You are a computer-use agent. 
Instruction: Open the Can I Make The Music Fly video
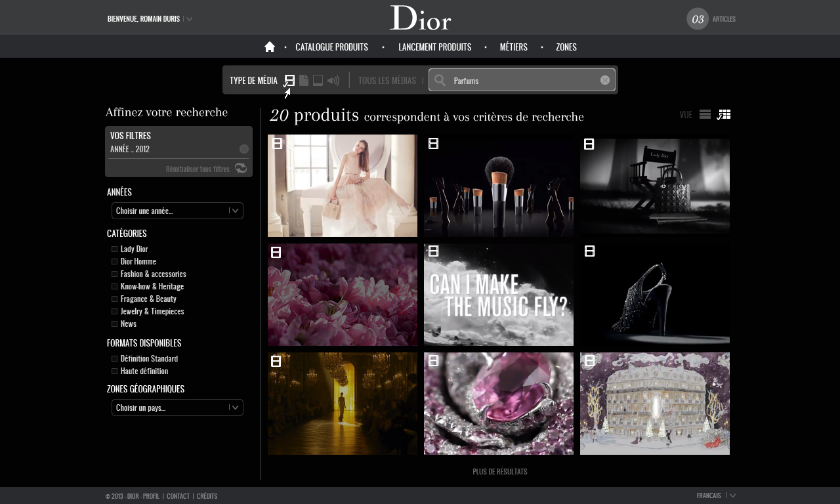coord(499,295)
